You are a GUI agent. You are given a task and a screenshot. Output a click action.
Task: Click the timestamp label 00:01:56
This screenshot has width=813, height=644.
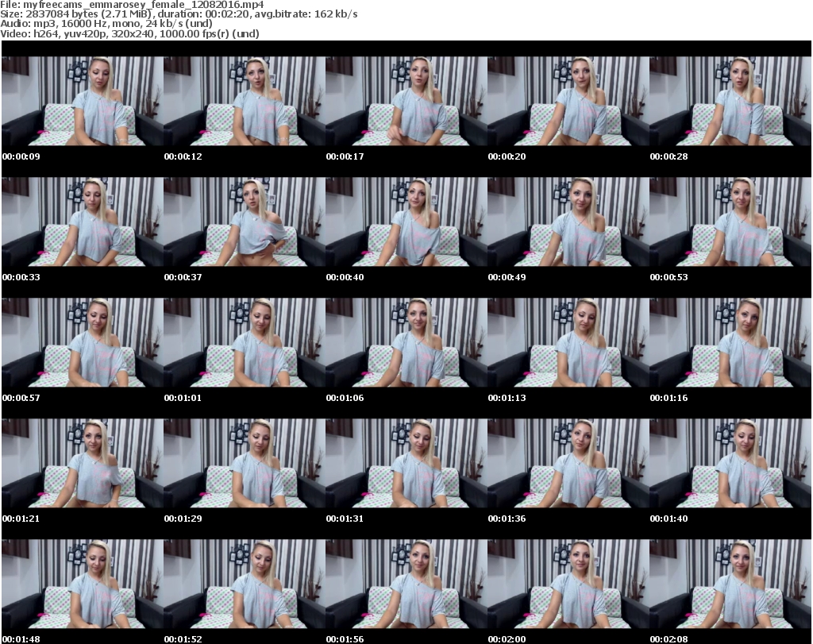[345, 639]
